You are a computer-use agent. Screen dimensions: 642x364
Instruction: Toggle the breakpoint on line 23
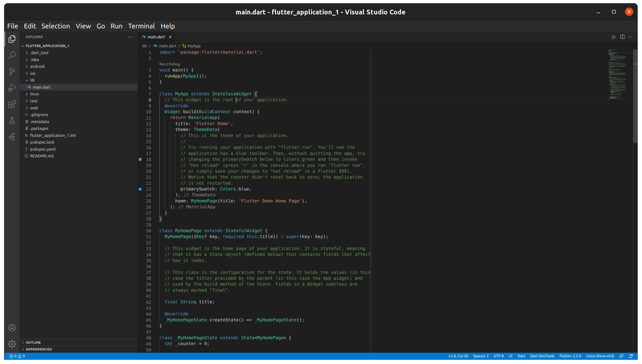pyautogui.click(x=140, y=189)
